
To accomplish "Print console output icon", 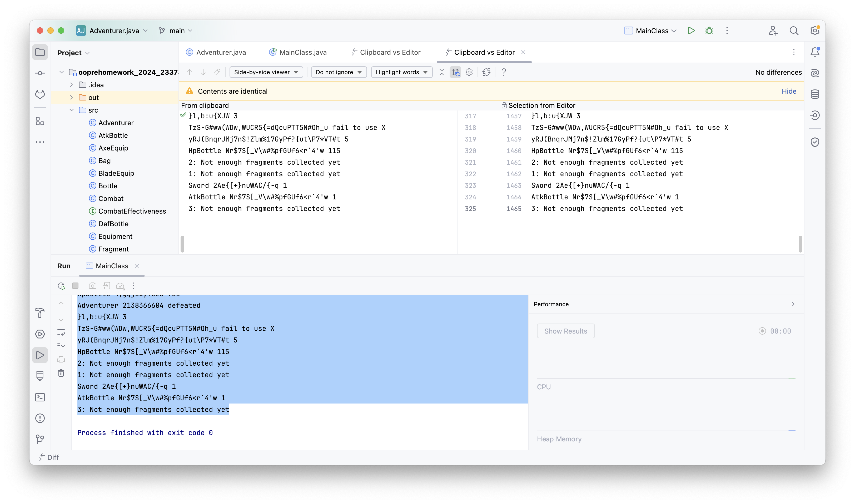I will (61, 359).
